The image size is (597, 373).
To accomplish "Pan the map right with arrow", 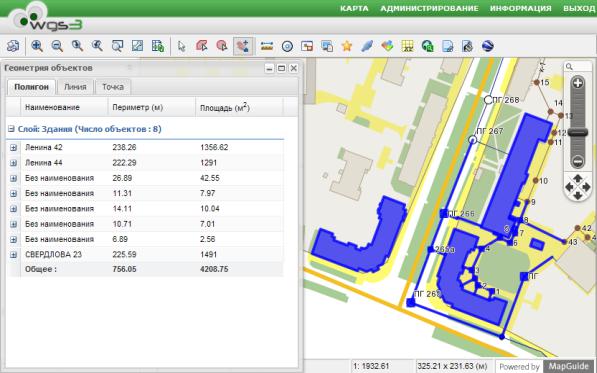I will tap(587, 187).
